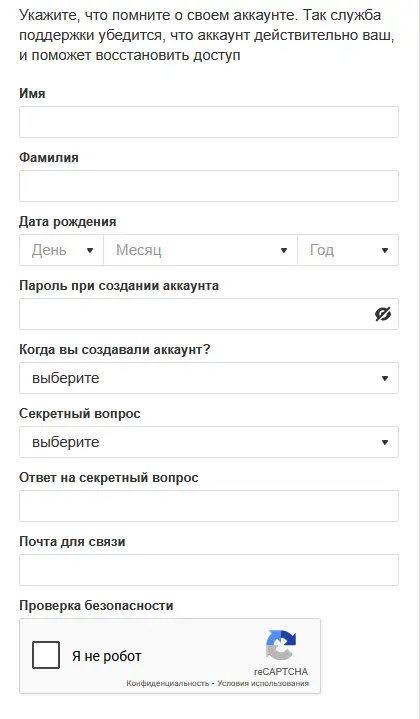420x719 pixels.
Task: Click the Фамилия input field
Action: tap(209, 186)
